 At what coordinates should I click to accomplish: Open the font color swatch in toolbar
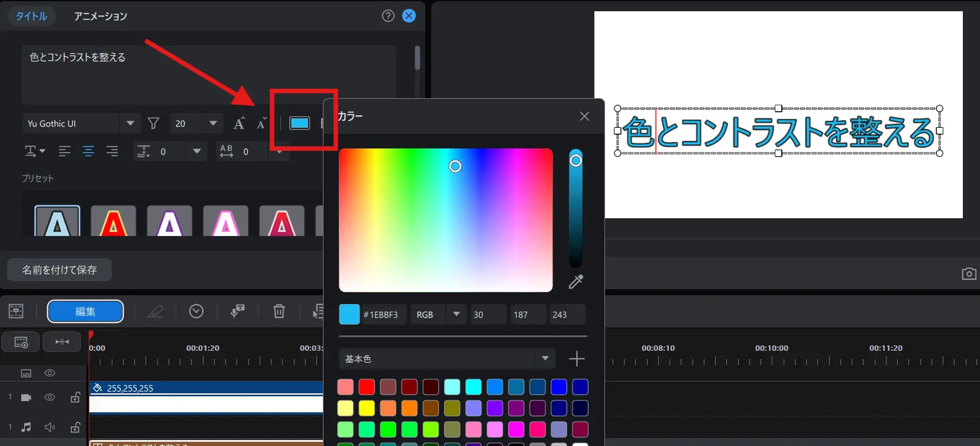(299, 123)
